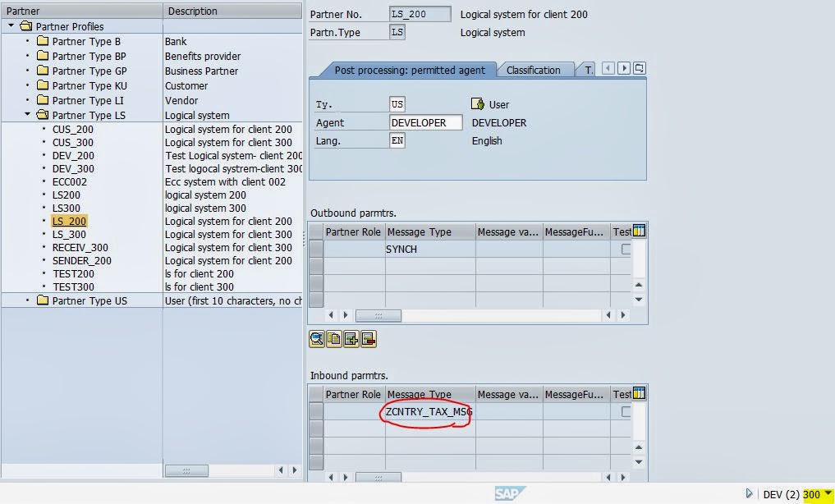Select partner RECEIV_300 in the tree
The height and width of the screenshot is (504, 835).
point(80,247)
